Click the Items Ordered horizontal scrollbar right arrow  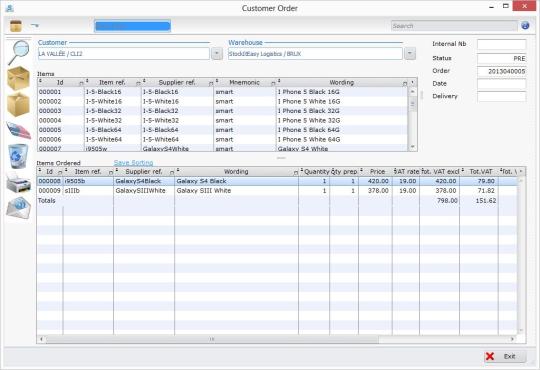coord(512,339)
